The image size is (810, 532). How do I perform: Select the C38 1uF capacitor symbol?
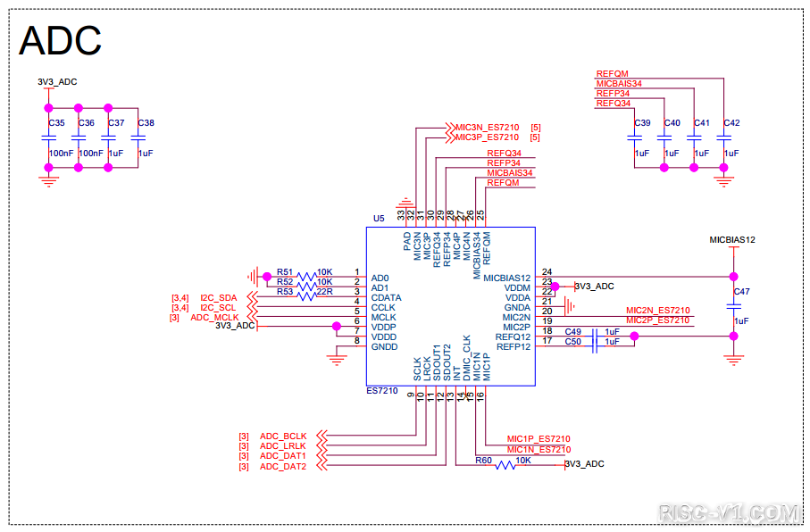coord(138,137)
